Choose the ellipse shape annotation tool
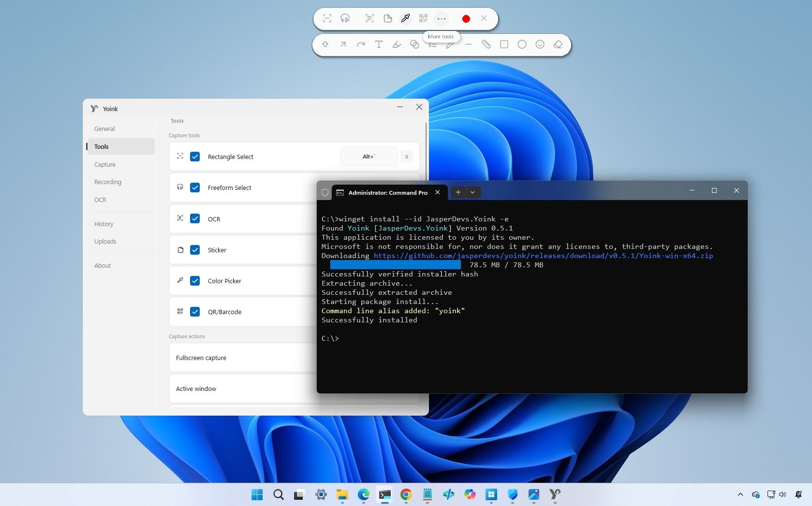This screenshot has width=812, height=506. pos(522,44)
